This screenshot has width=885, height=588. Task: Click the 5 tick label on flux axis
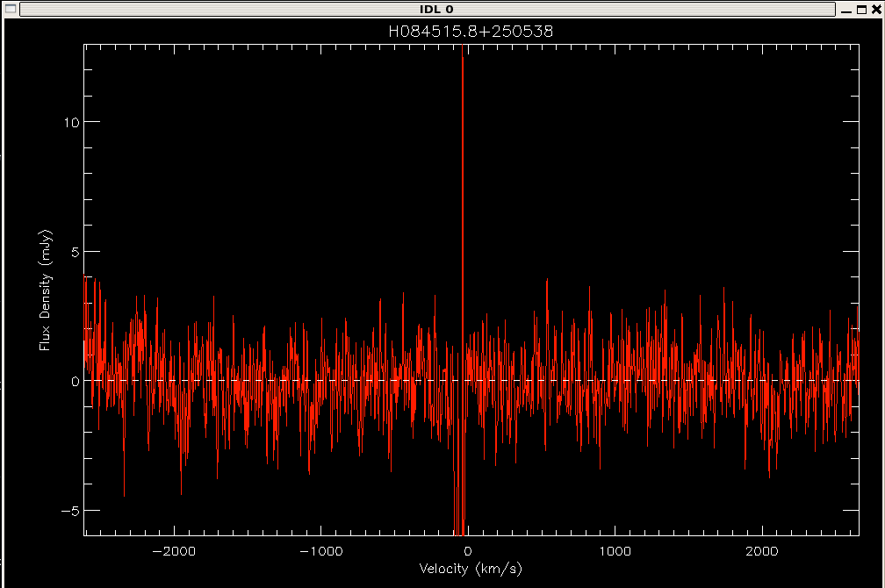pos(76,252)
